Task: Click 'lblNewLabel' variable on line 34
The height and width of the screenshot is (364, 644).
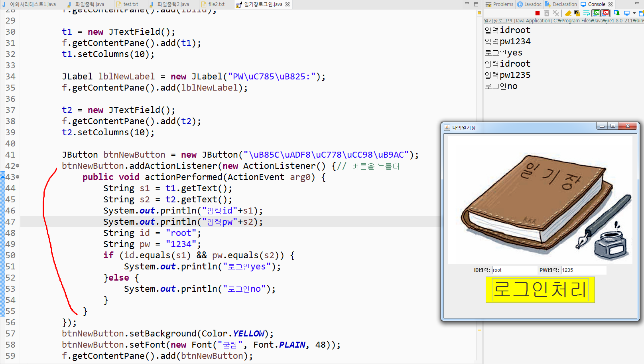Action: (126, 76)
